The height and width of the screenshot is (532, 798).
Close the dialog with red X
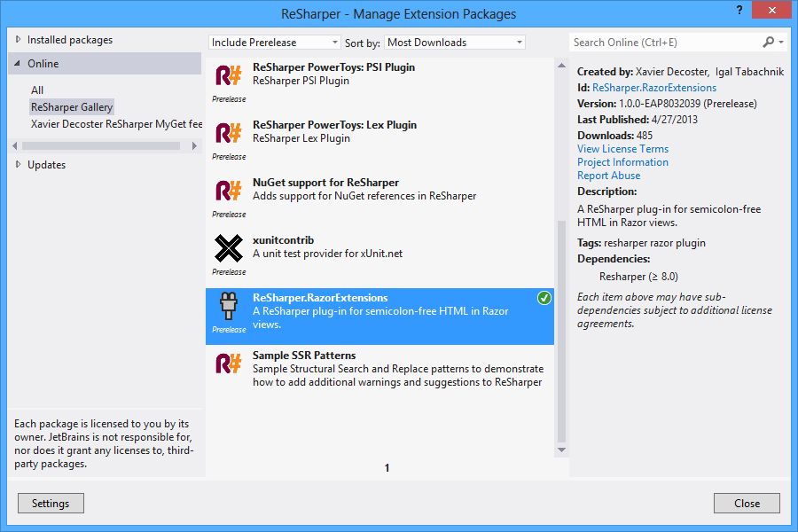tap(771, 10)
